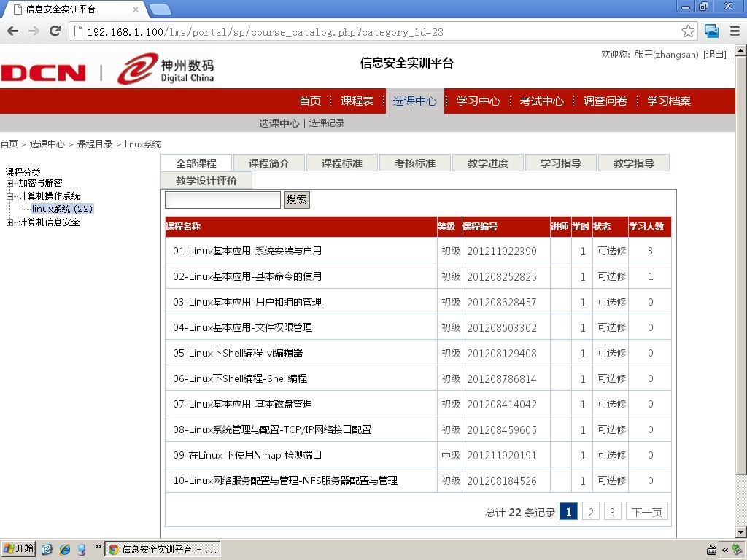Viewport: 747px width, 560px height.
Task: Open the Chrome hamburger menu
Action: tap(735, 31)
